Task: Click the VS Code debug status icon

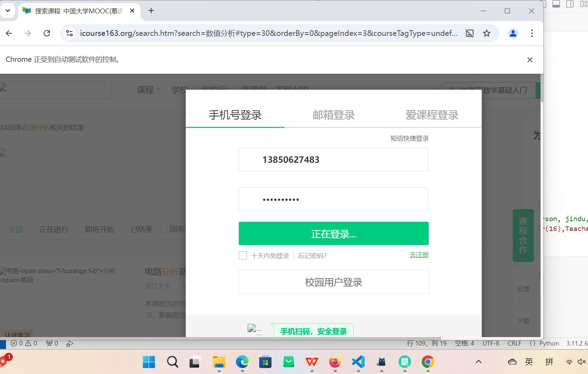Action: (x=70, y=343)
